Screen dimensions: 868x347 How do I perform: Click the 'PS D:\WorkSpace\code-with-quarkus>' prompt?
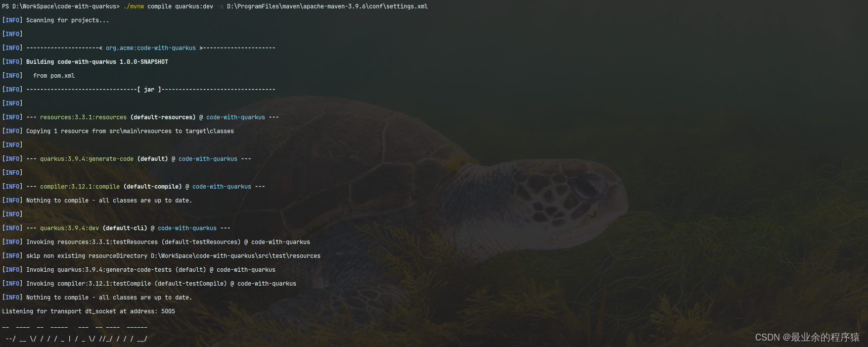61,6
